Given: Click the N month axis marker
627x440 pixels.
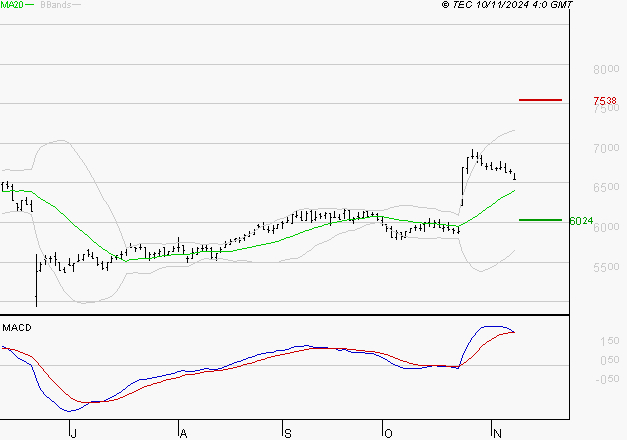Looking at the screenshot, I should (497, 433).
